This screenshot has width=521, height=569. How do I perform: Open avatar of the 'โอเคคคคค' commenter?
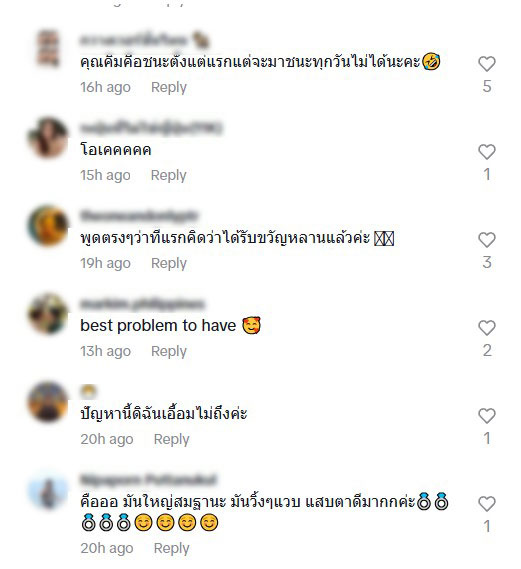[x=48, y=137]
